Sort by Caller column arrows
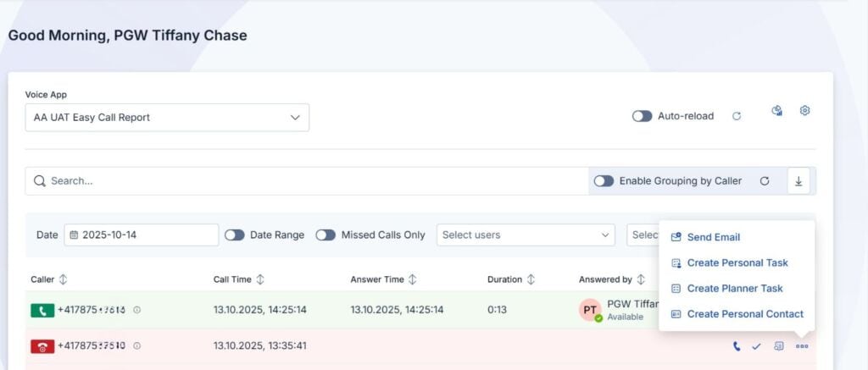This screenshot has height=370, width=868. click(63, 280)
